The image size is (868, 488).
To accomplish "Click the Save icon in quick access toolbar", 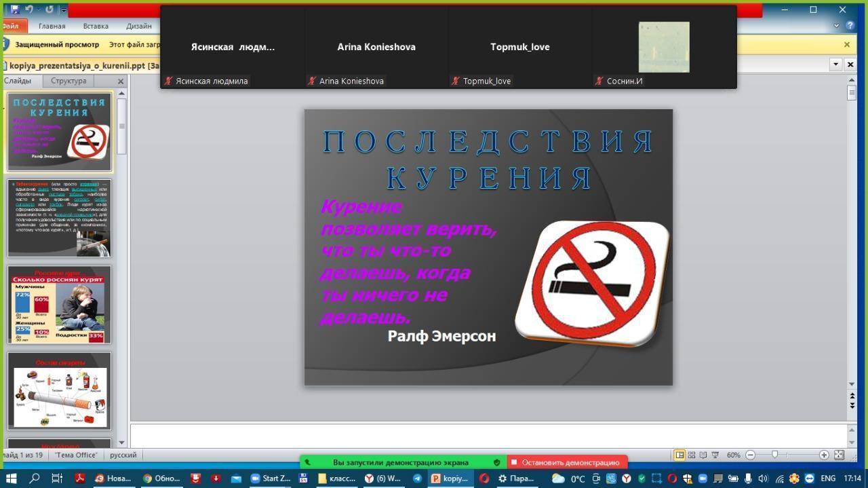I will click(x=14, y=10).
